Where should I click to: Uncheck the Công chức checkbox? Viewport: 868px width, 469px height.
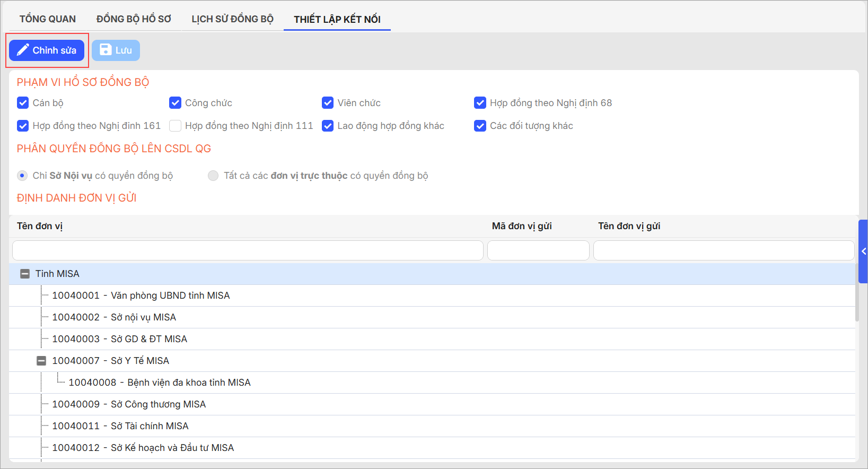pos(175,103)
